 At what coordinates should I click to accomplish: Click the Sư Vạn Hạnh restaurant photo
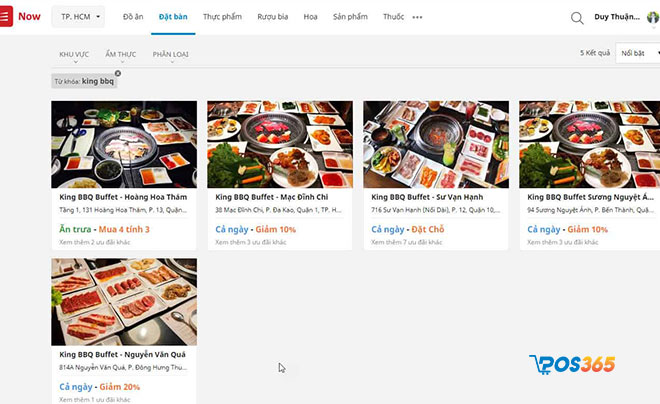[x=436, y=144]
